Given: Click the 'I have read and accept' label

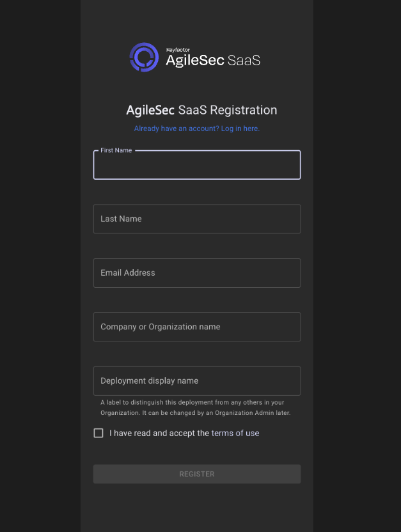Looking at the screenshot, I should coord(159,434).
